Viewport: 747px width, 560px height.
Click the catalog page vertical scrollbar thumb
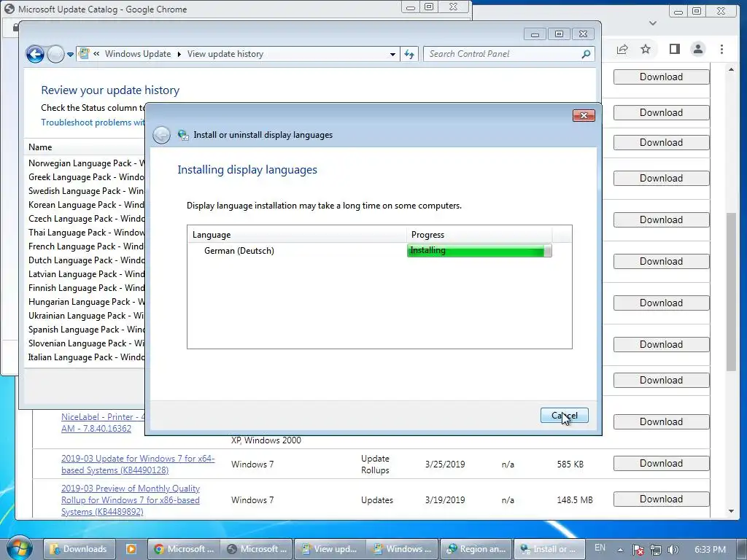[x=731, y=292]
